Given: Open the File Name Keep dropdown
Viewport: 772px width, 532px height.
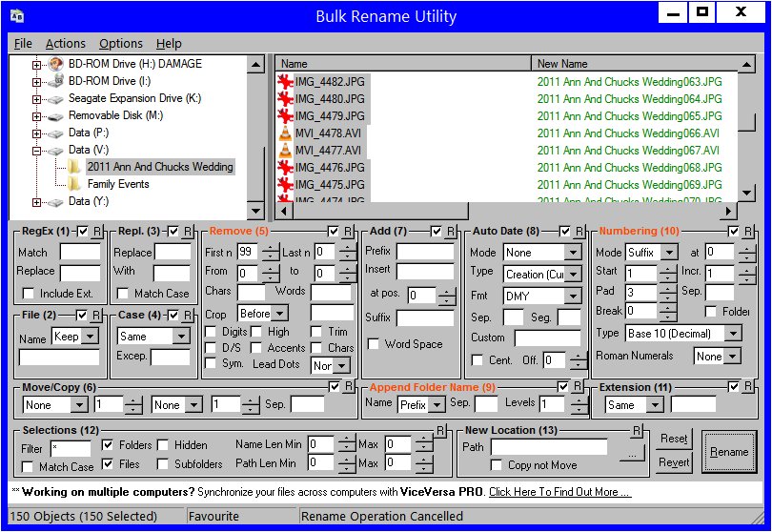Looking at the screenshot, I should tap(90, 337).
